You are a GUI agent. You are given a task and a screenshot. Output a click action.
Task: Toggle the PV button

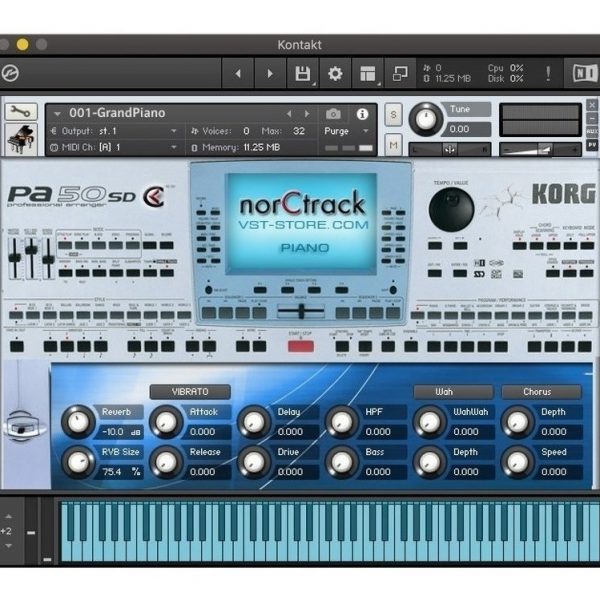[592, 145]
